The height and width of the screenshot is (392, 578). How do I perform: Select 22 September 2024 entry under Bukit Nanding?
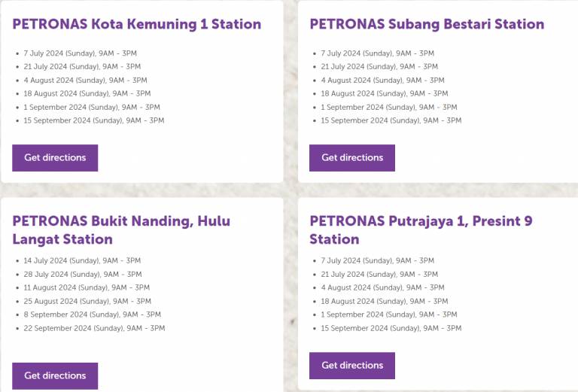point(94,328)
